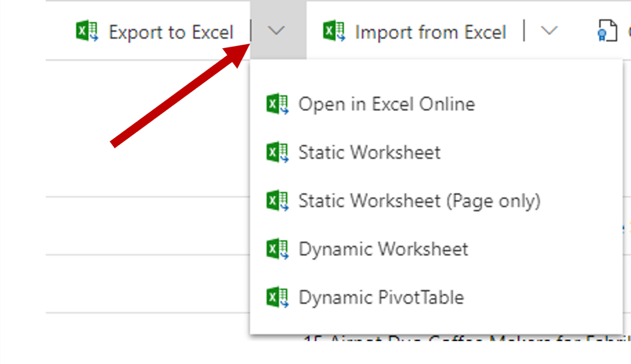631x364 pixels.
Task: Click the Excel icon next to Open in Excel Online
Action: coord(277,104)
